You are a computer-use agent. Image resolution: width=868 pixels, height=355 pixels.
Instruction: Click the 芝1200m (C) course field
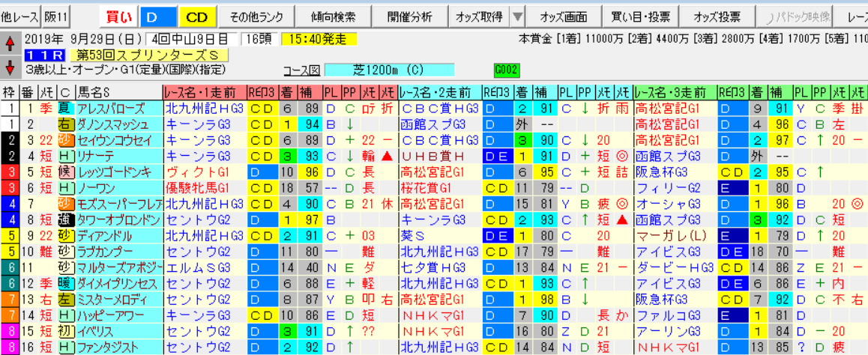389,70
